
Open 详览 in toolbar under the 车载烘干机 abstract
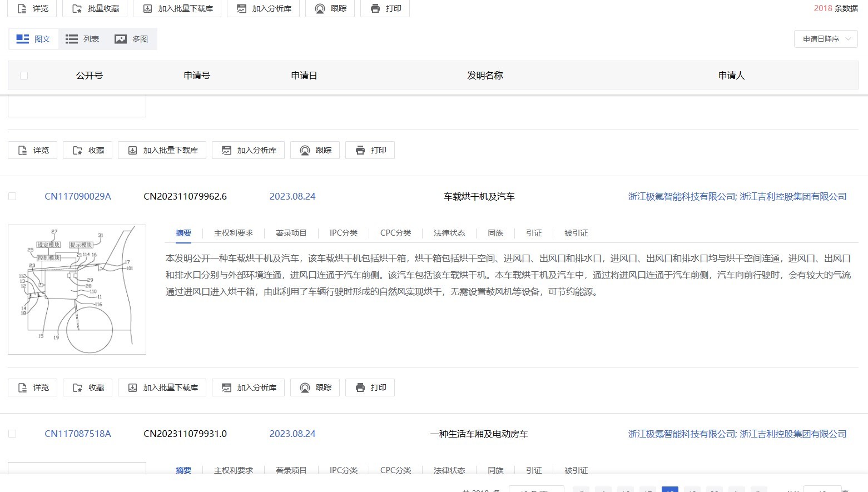click(x=32, y=387)
